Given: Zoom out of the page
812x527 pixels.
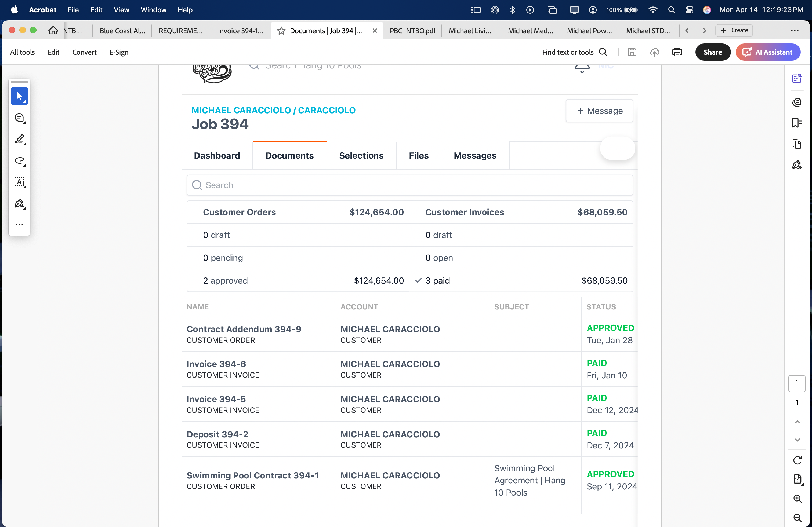Looking at the screenshot, I should click(797, 518).
